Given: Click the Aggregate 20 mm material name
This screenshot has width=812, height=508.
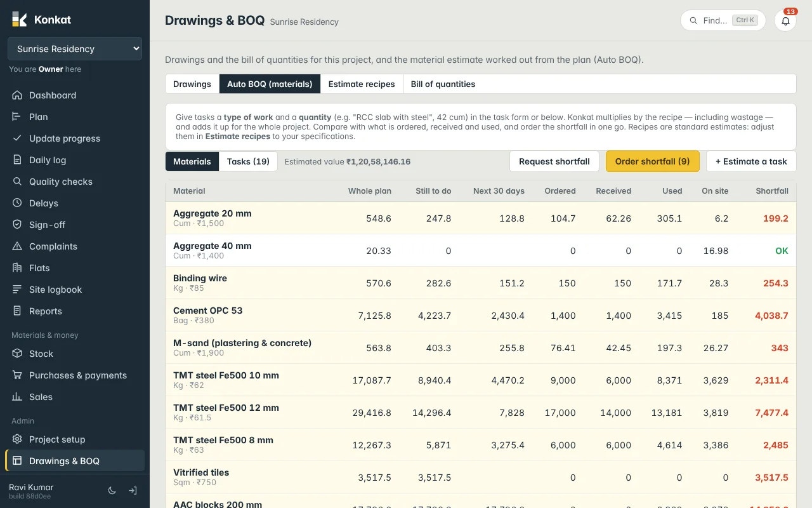Looking at the screenshot, I should point(213,213).
